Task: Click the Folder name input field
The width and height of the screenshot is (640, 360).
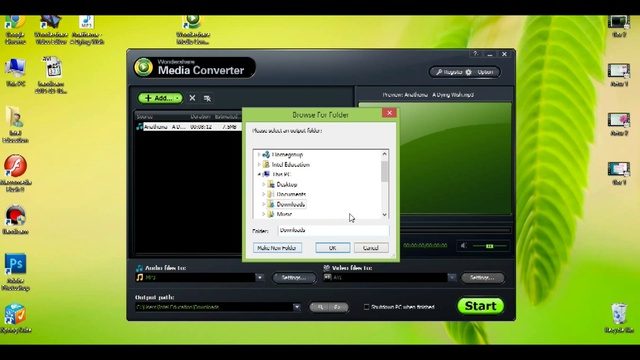Action: click(x=333, y=230)
